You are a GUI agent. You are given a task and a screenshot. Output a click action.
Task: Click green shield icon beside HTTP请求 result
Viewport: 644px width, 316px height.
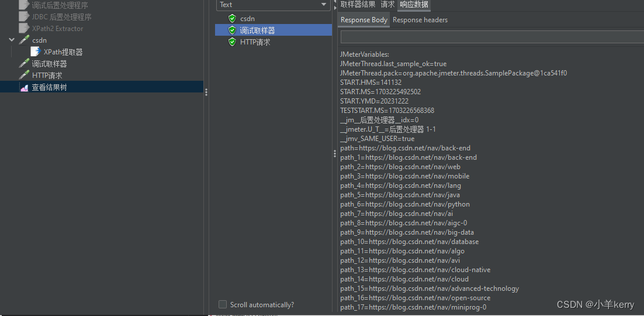click(x=233, y=42)
